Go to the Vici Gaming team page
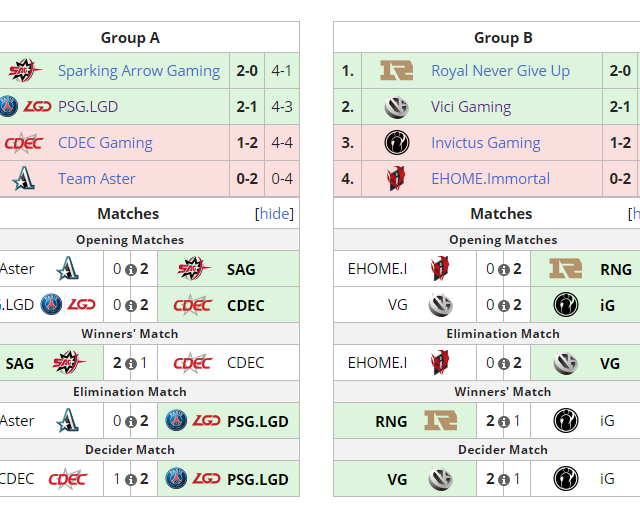Viewport: 640px width, 508px height. tap(470, 107)
